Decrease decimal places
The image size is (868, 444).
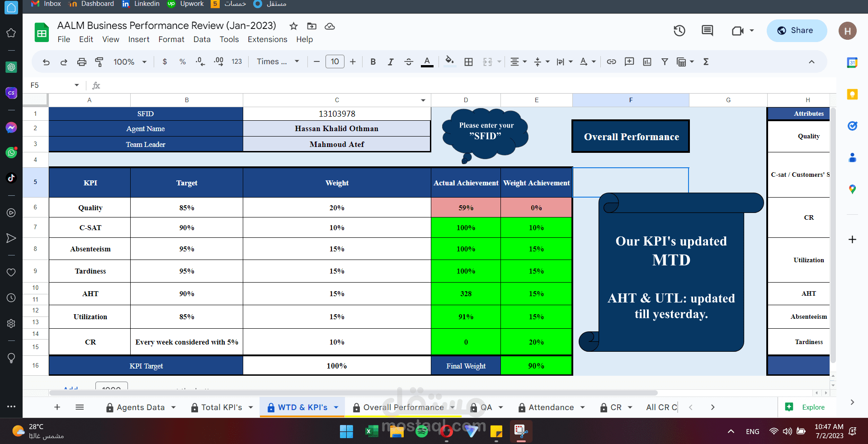click(x=200, y=62)
